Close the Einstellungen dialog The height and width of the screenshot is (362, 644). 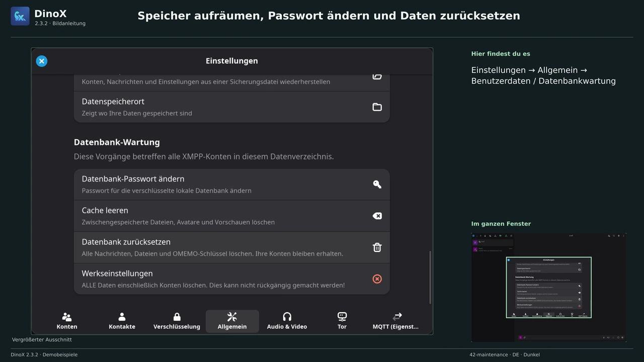click(42, 61)
